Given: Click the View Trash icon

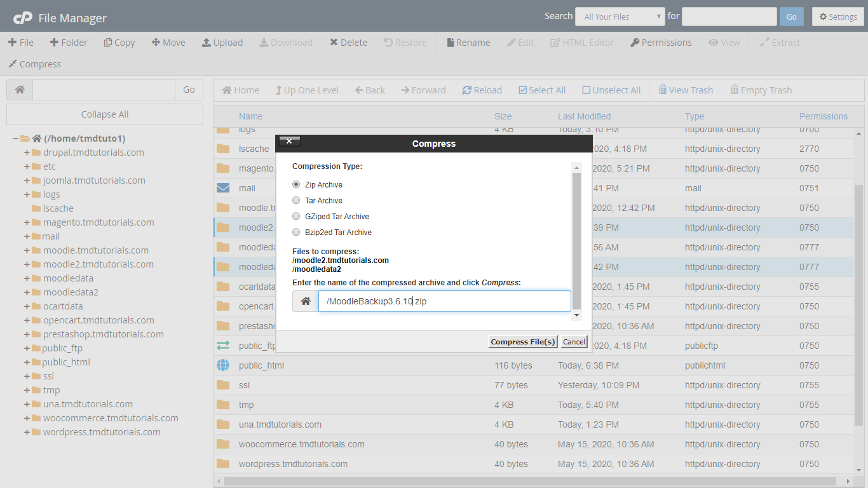Looking at the screenshot, I should [x=663, y=90].
